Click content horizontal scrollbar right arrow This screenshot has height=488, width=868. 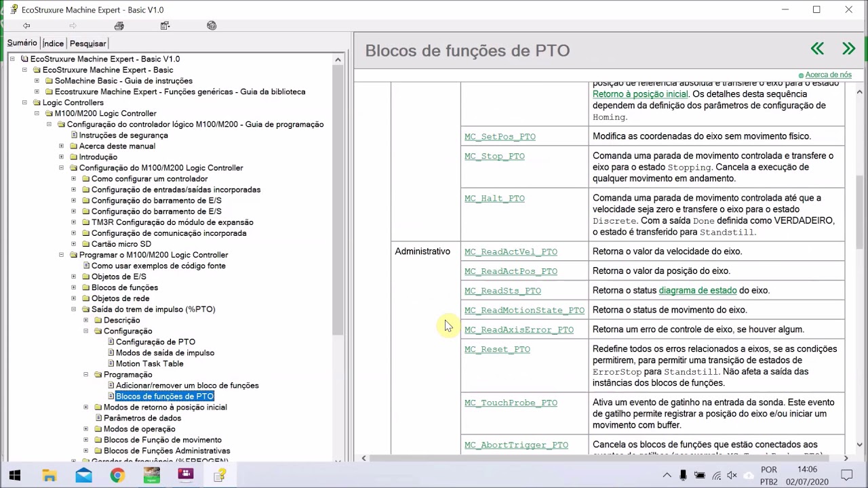click(x=845, y=458)
